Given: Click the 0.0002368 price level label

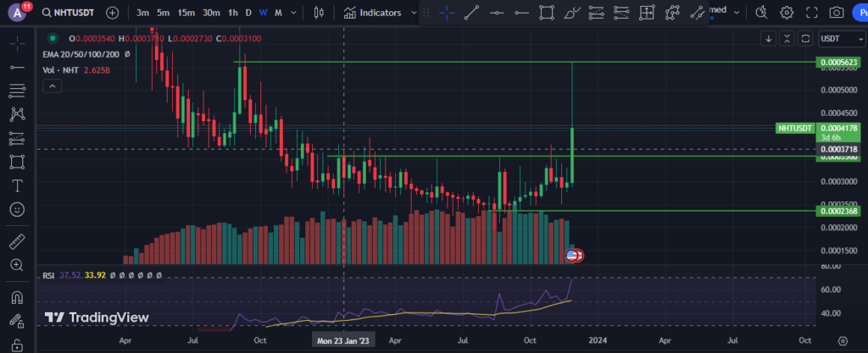Looking at the screenshot, I should coord(839,211).
